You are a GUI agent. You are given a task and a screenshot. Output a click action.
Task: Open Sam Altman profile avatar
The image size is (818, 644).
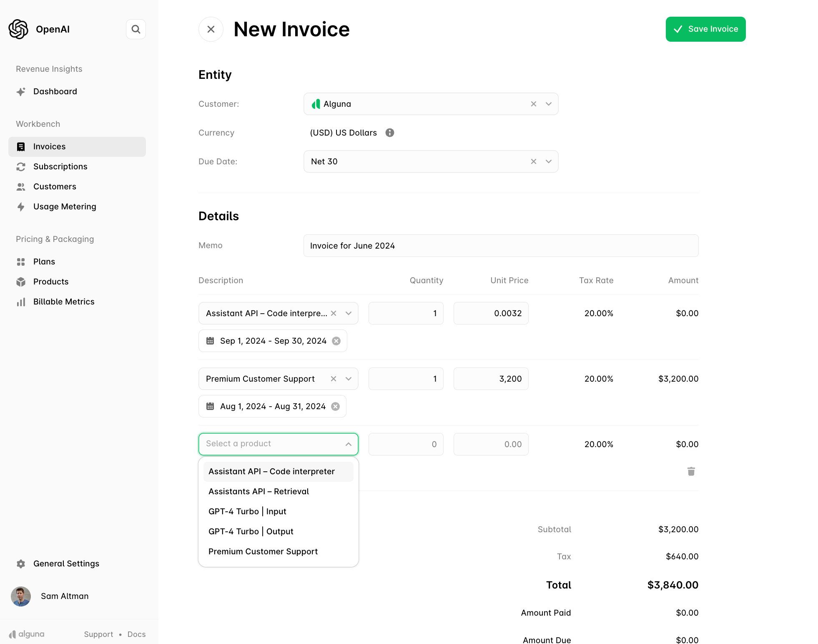coord(21,596)
